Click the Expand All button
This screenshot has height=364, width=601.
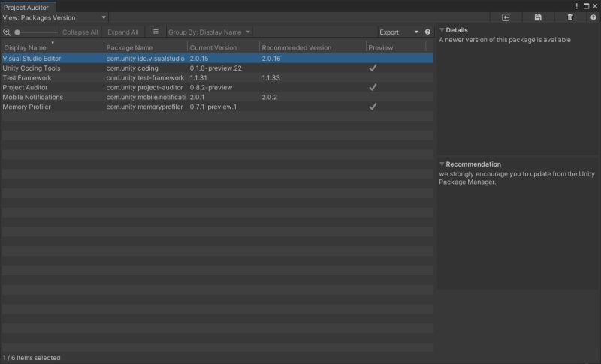coord(123,32)
